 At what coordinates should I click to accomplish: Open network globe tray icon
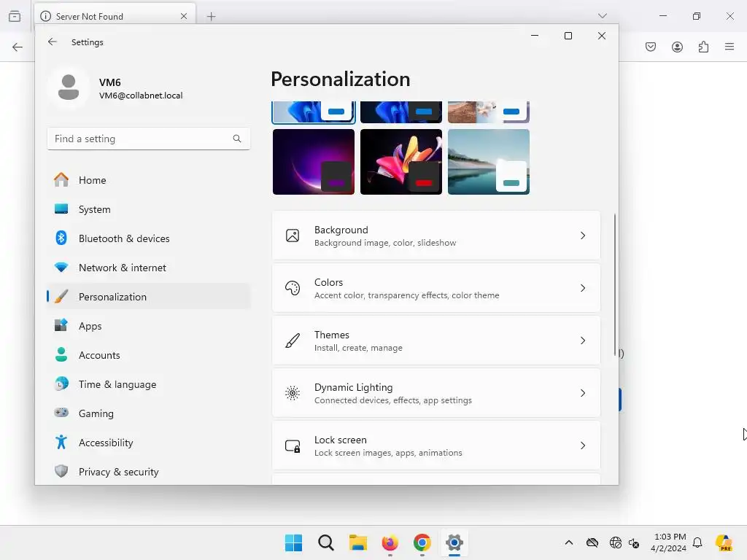616,542
